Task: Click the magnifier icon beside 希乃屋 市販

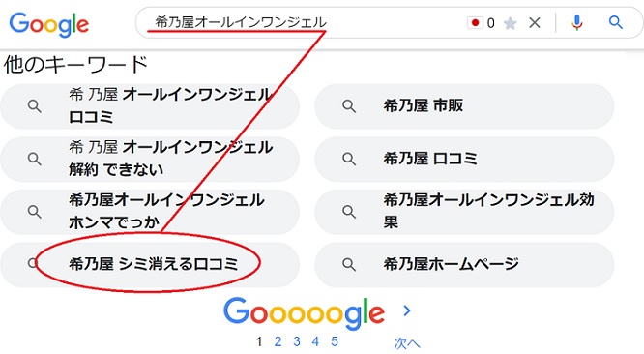Action: 349,106
